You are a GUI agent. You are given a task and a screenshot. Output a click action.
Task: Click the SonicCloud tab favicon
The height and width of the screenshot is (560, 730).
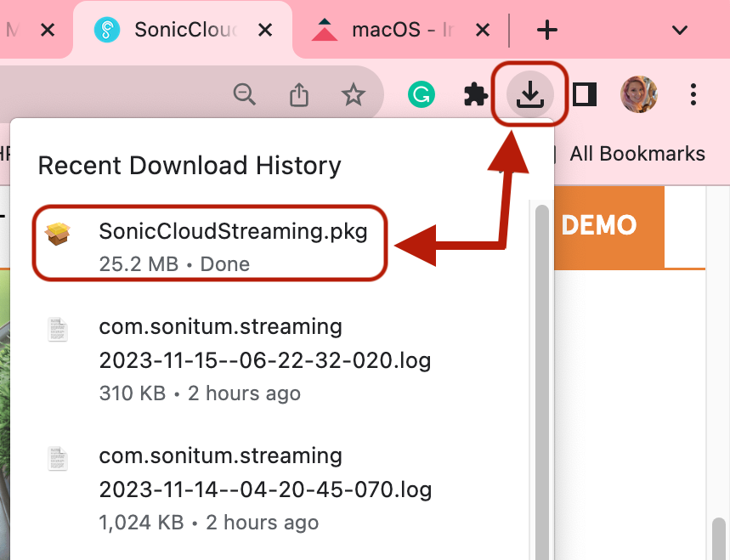(106, 31)
